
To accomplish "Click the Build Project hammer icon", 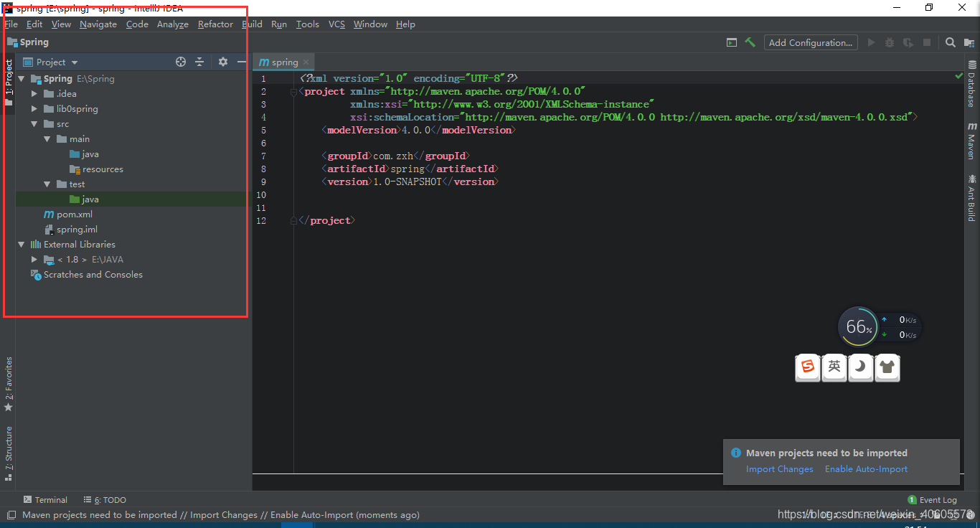I will pos(750,42).
